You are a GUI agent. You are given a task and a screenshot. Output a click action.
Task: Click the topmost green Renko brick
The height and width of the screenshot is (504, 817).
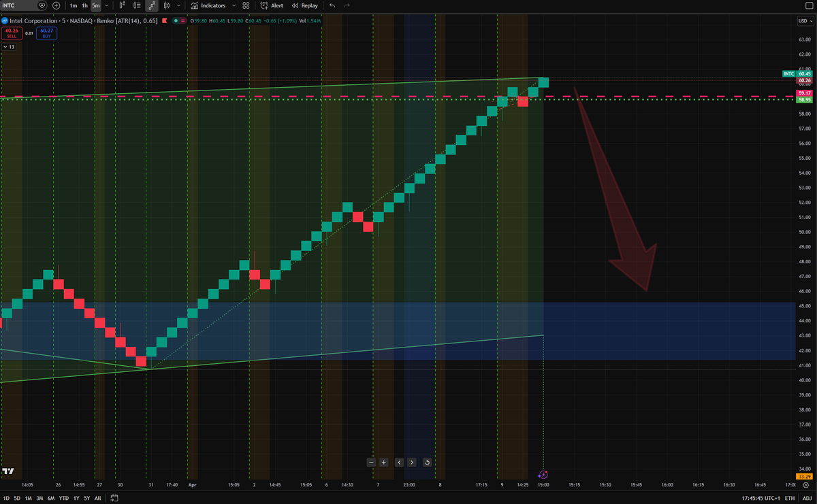coord(543,83)
